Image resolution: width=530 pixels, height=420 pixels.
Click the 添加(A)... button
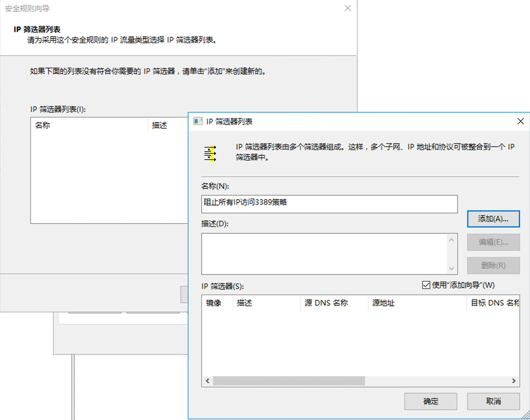tap(493, 219)
